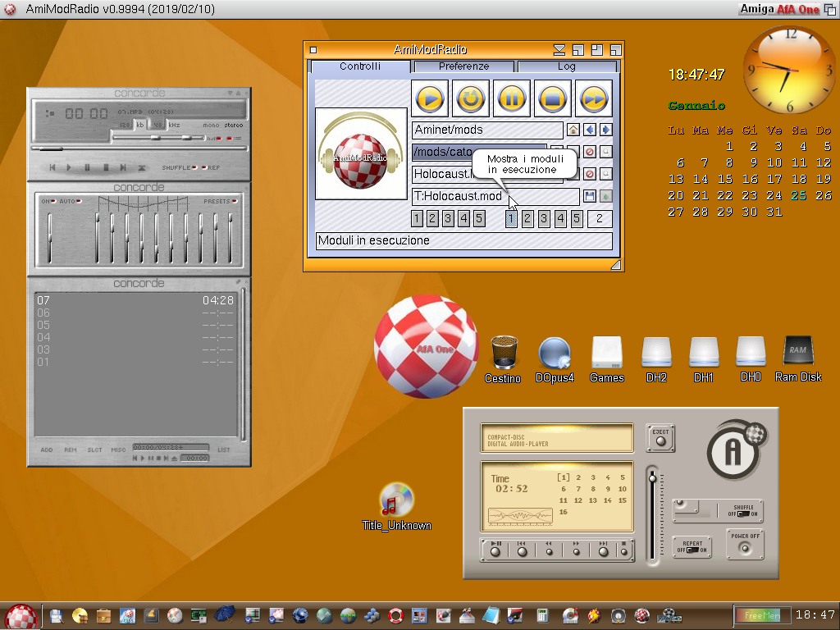The width and height of the screenshot is (840, 630).
Task: Pause the module in AmiModRadio
Action: pos(510,99)
